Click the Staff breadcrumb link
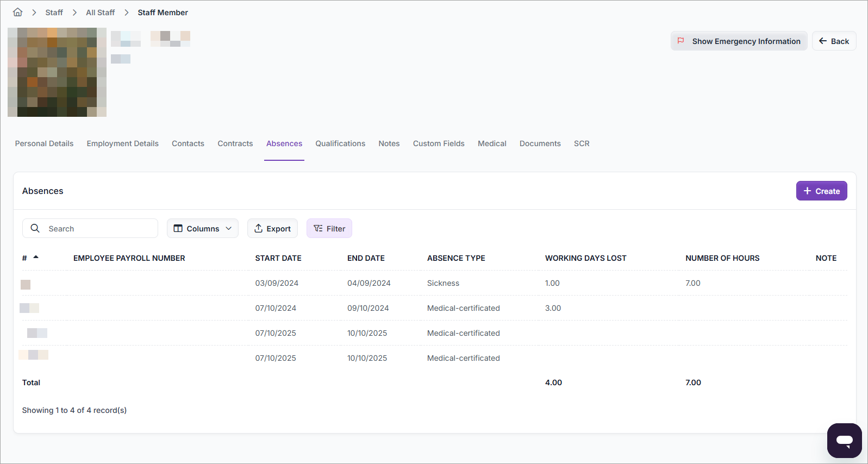The height and width of the screenshot is (464, 868). coord(54,12)
